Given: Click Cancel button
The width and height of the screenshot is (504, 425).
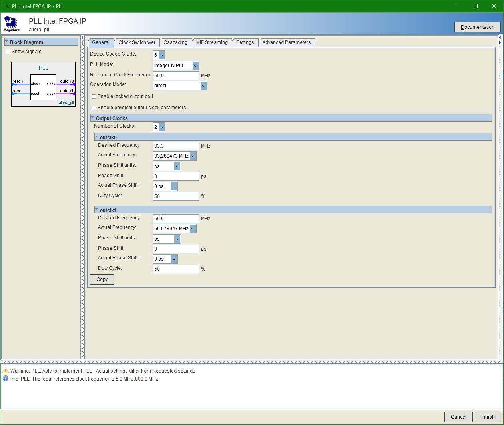Looking at the screenshot, I should click(x=458, y=417).
